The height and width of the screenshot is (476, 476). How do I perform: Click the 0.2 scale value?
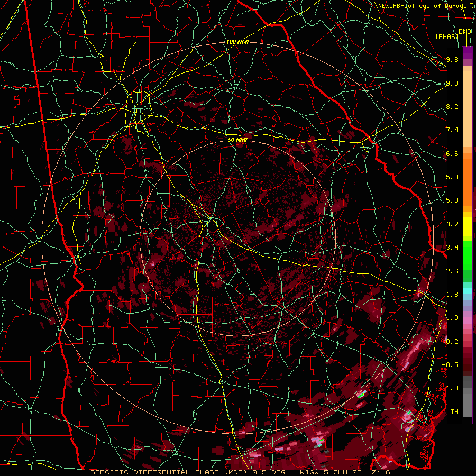pyautogui.click(x=452, y=342)
